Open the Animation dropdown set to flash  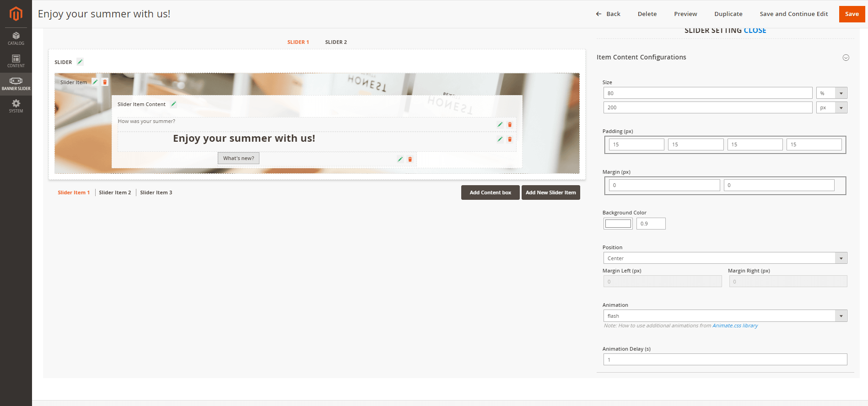(725, 316)
